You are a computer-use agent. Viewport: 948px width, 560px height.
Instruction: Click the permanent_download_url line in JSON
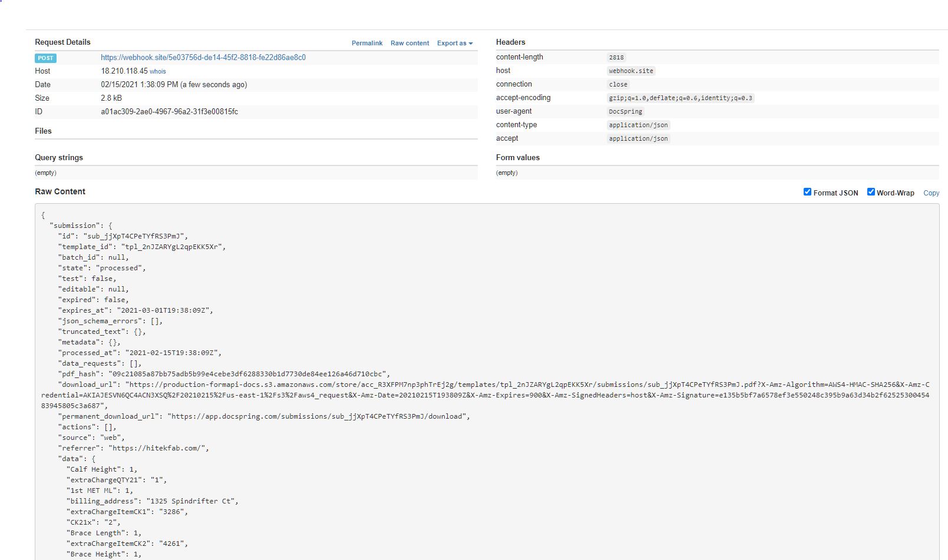coord(264,416)
